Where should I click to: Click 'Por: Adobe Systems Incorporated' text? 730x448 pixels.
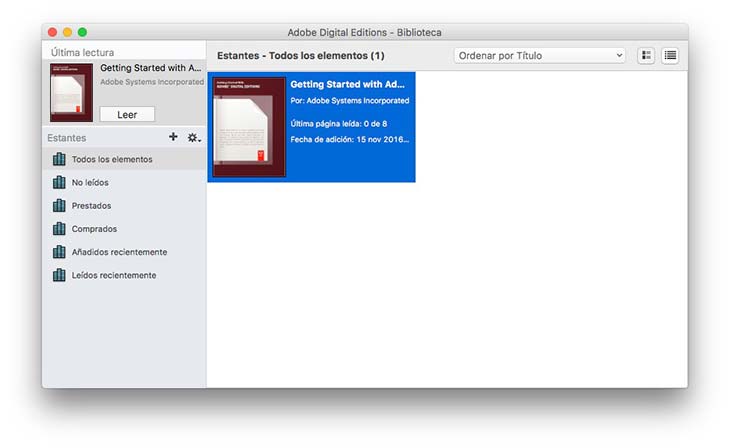[x=350, y=101]
